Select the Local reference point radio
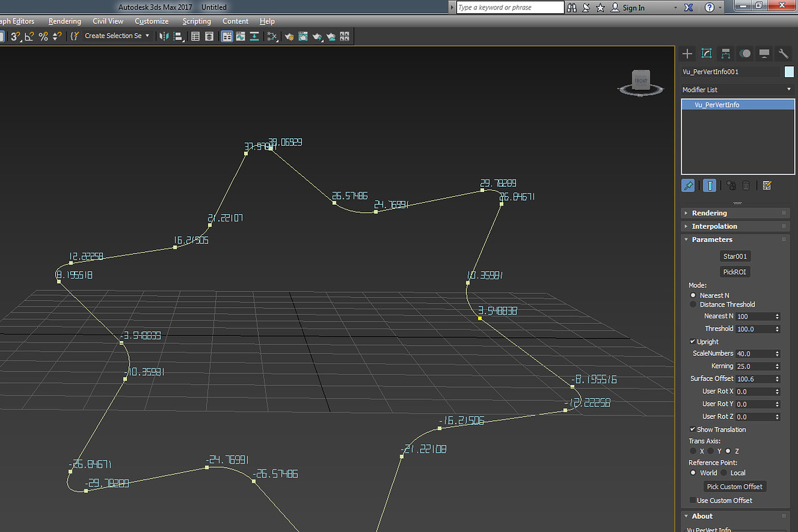 [724, 473]
